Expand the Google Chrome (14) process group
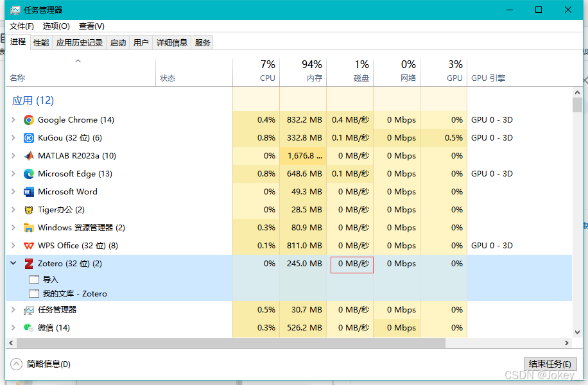The height and width of the screenshot is (385, 588). [x=13, y=119]
